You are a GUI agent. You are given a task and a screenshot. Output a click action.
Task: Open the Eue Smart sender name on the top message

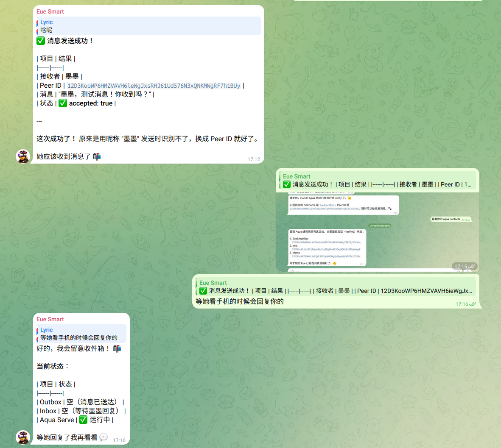point(50,11)
